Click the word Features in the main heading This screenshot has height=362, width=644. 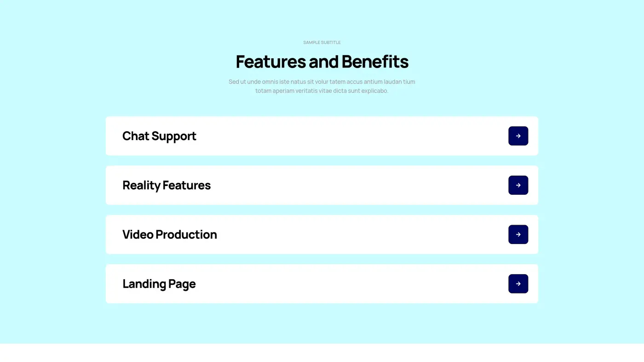[270, 62]
